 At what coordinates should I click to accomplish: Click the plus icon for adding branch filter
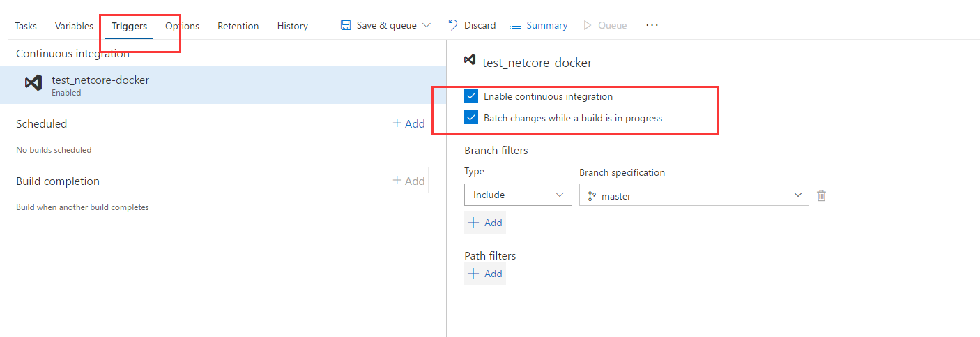pos(473,223)
